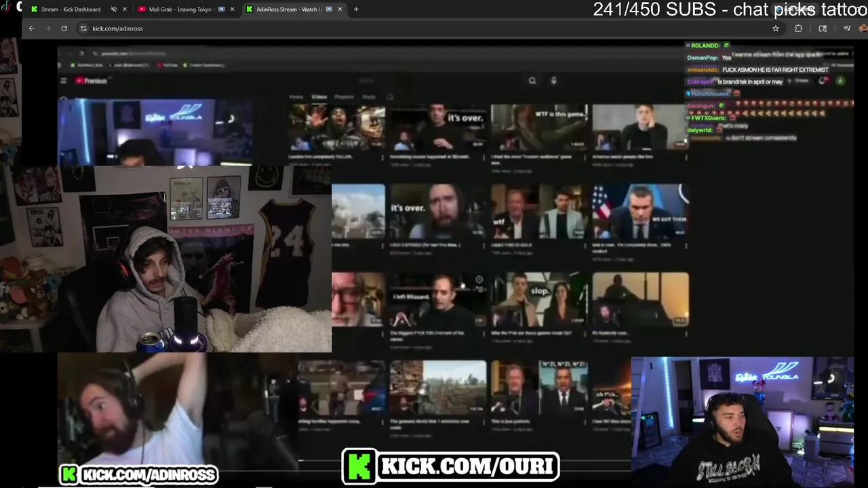This screenshot has width=868, height=488.
Task: Open the top-row 'it's over.' video thumbnail
Action: (x=438, y=127)
